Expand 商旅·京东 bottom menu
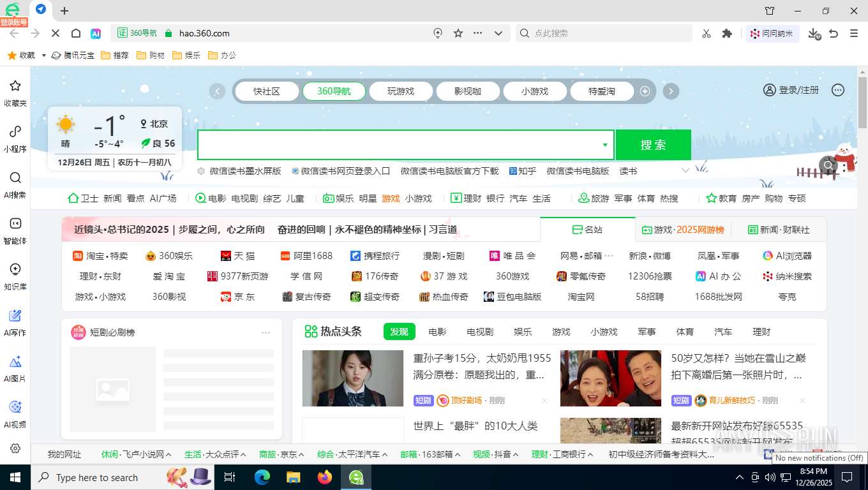868x490 pixels. coord(301,454)
